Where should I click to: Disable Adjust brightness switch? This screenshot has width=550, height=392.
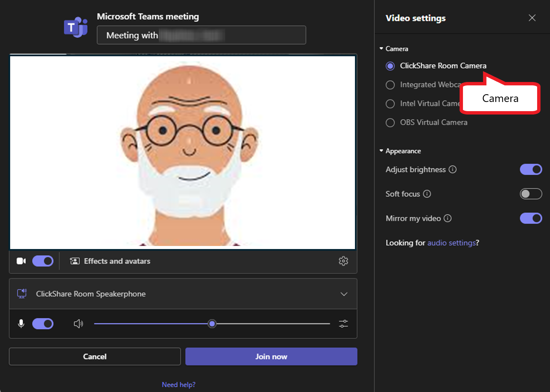[531, 169]
